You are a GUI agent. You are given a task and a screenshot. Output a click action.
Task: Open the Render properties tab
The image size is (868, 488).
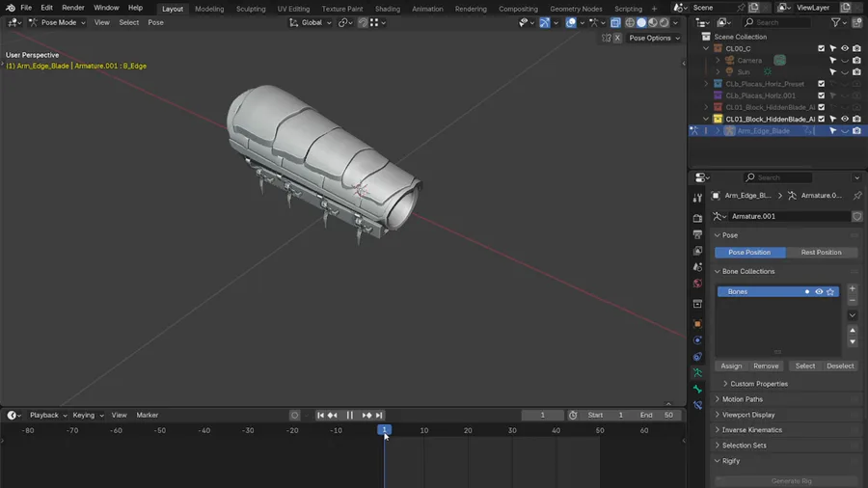click(698, 218)
